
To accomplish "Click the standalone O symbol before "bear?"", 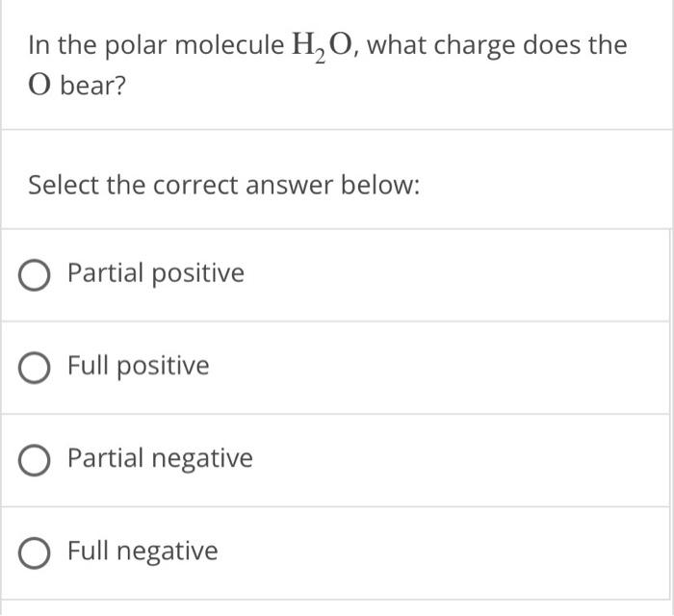I will tap(39, 86).
